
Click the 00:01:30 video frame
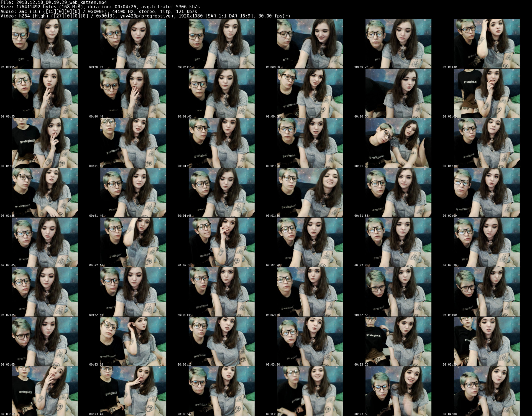point(487,143)
